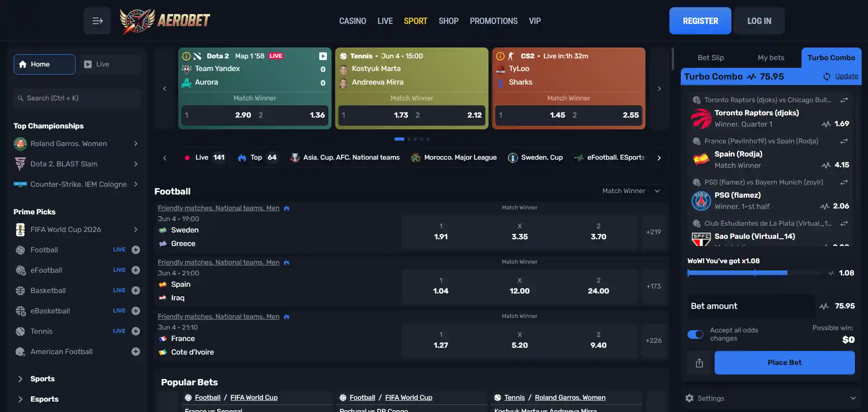
Task: Click the Roland Garros Women tournament icon
Action: click(20, 144)
